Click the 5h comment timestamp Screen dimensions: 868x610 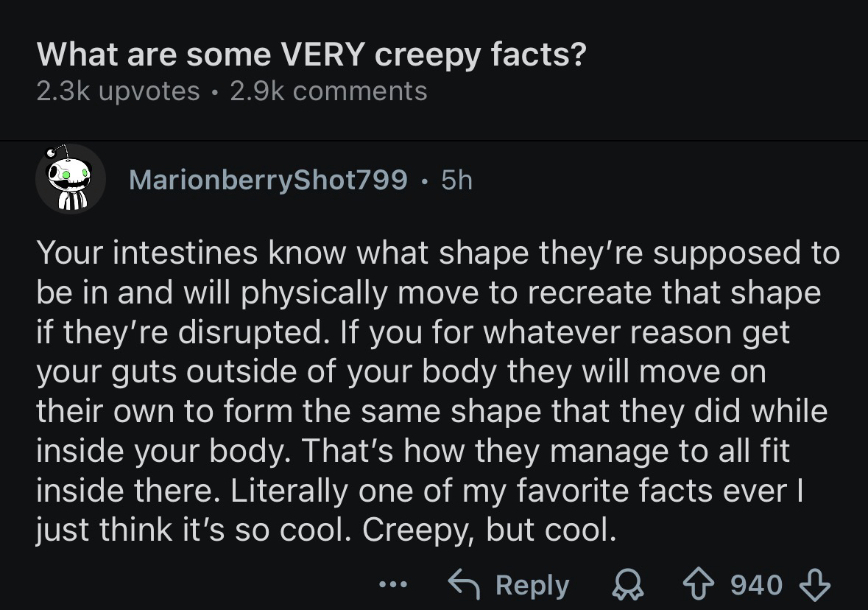pos(456,179)
